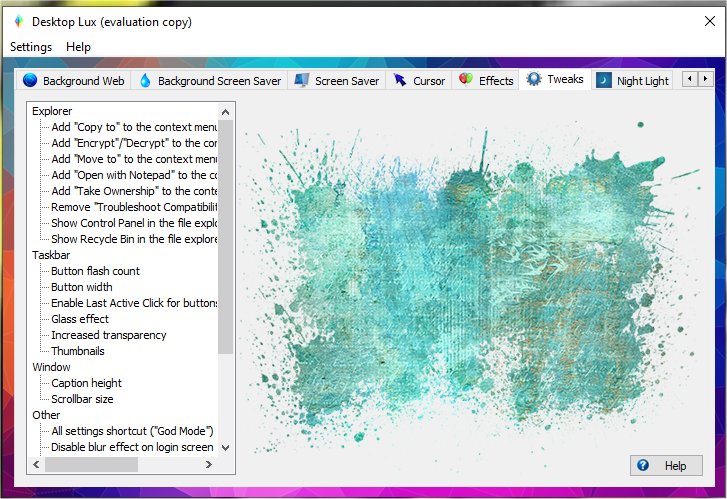Click the tree's scroll up arrow
The width and height of the screenshot is (727, 499).
(x=226, y=112)
